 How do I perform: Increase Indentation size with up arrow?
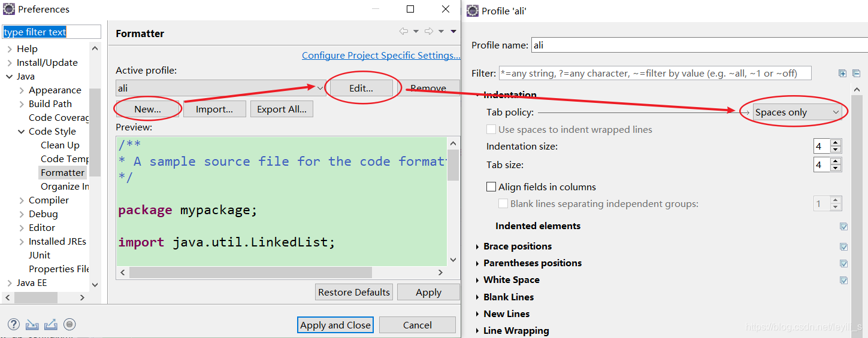(836, 143)
